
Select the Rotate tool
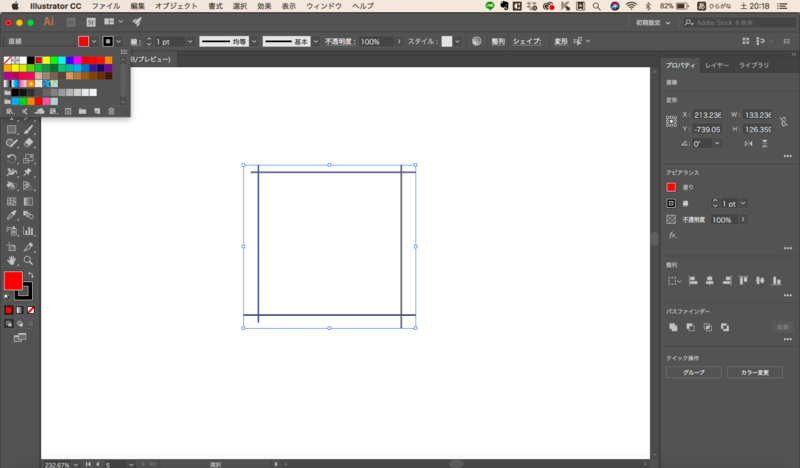tap(11, 159)
